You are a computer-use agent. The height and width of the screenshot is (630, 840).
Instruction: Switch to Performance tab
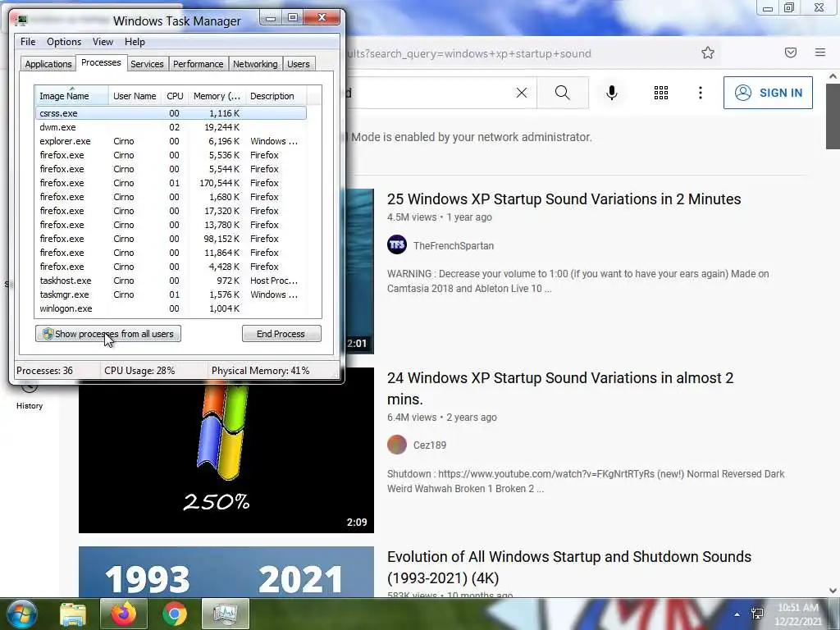(x=198, y=64)
